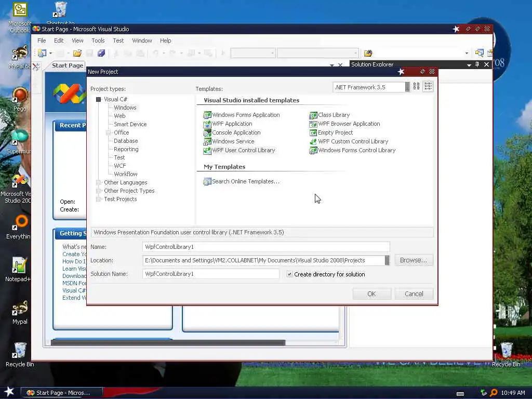Click the New Project toolbar icon
The image size is (532, 399).
(x=42, y=53)
